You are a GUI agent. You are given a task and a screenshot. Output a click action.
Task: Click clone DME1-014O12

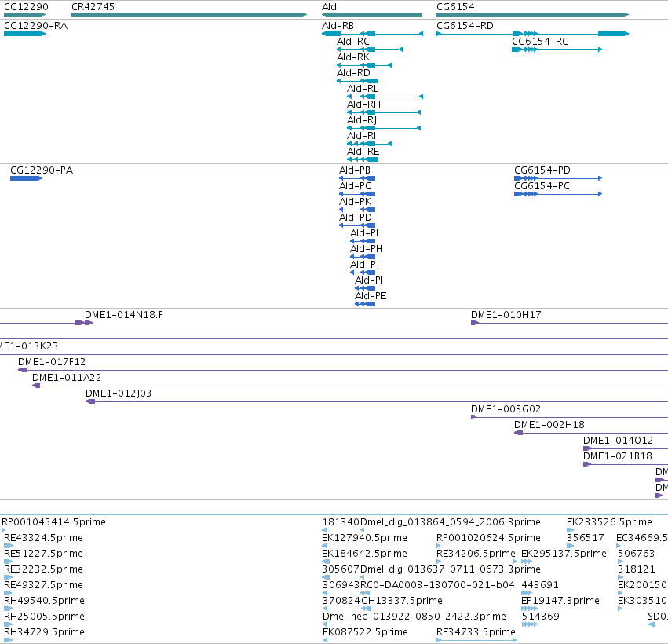pyautogui.click(x=618, y=441)
